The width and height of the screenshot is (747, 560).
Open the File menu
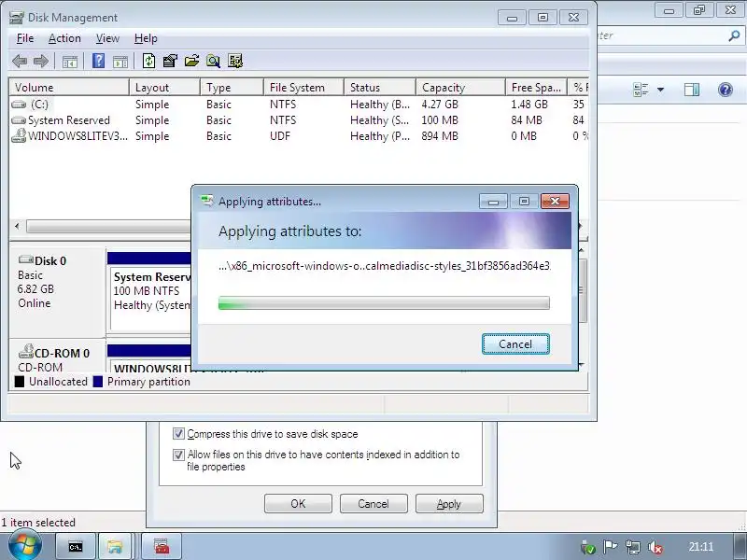pyautogui.click(x=25, y=38)
